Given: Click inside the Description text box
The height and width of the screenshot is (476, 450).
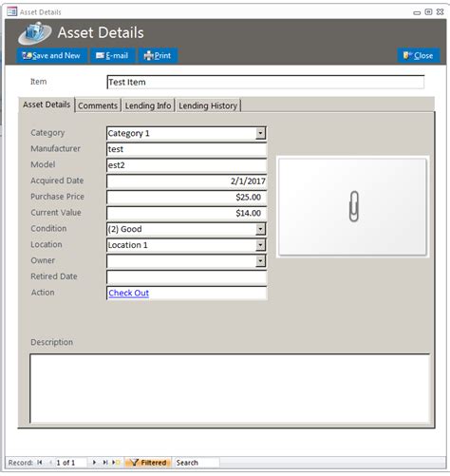Looking at the screenshot, I should (x=230, y=389).
